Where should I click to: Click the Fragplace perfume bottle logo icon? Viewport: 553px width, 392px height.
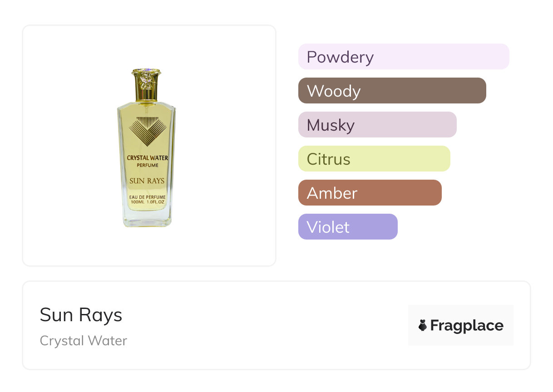click(x=423, y=325)
